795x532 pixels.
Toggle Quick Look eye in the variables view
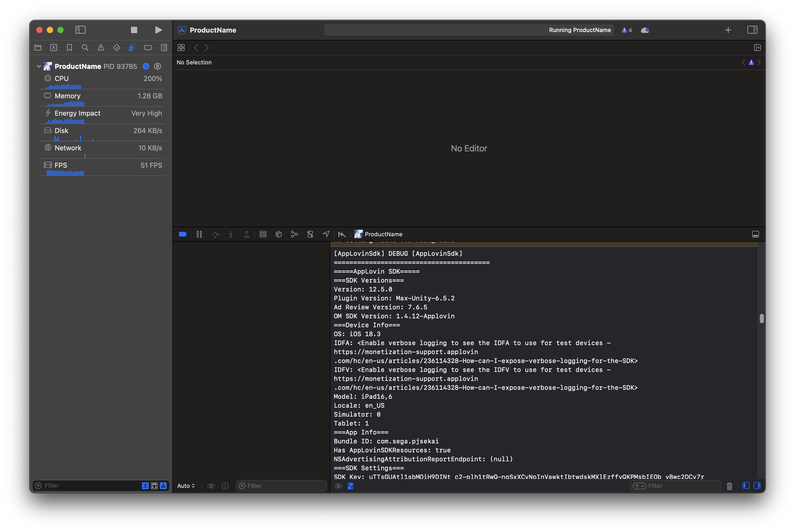tap(211, 485)
